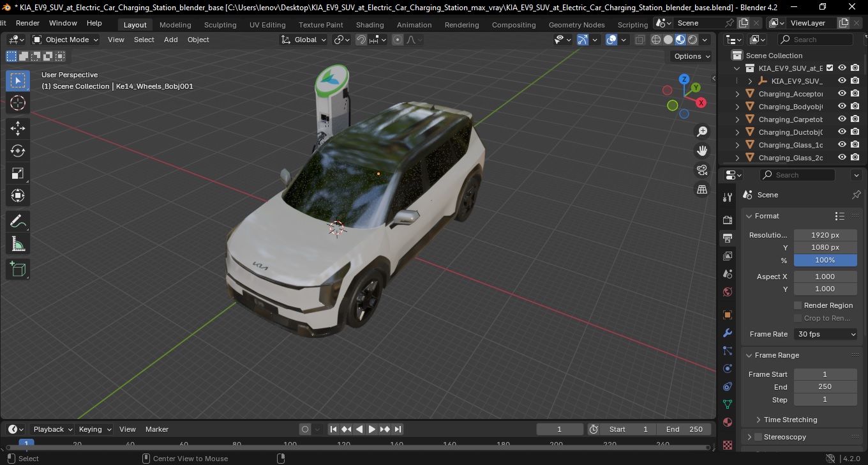Disable rendering for Charging_Glass_1
This screenshot has height=465, width=868.
855,145
